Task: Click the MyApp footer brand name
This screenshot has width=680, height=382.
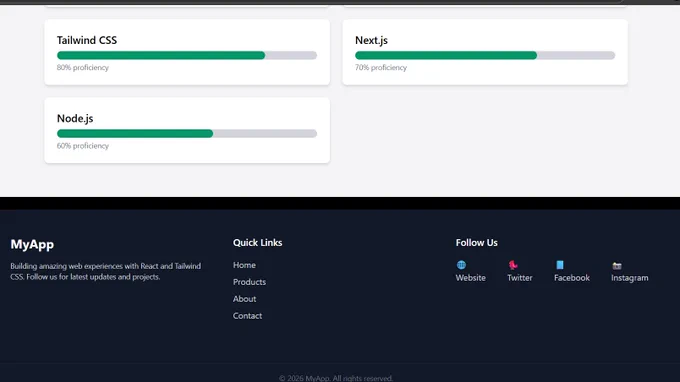Action: tap(32, 244)
